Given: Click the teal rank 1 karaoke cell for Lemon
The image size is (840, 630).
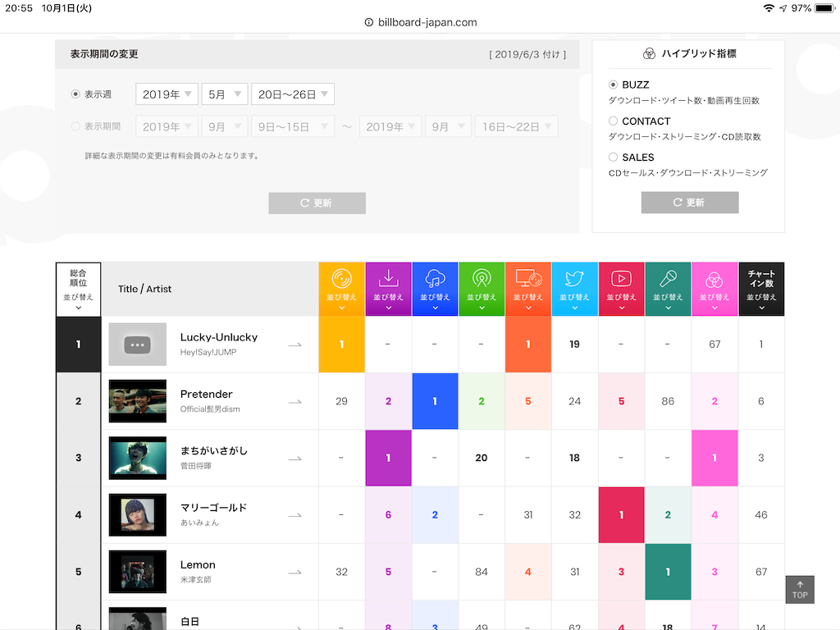Looking at the screenshot, I should [668, 572].
